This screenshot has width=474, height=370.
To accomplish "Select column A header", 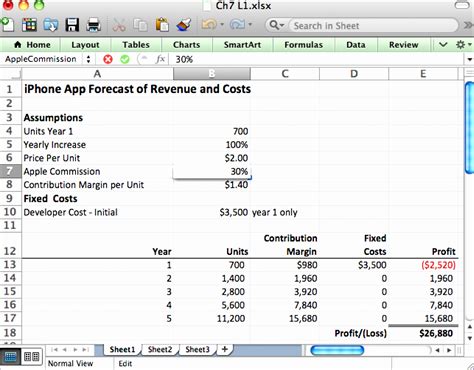I will [97, 74].
